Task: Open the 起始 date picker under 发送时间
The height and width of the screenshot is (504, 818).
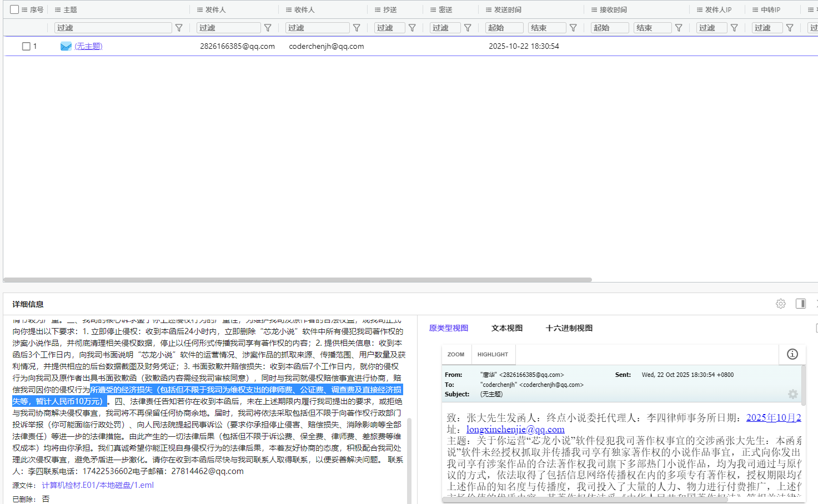Action: pos(504,27)
